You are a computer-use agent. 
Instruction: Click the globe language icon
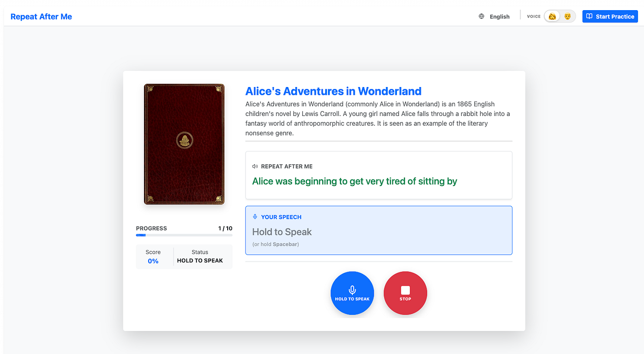482,17
